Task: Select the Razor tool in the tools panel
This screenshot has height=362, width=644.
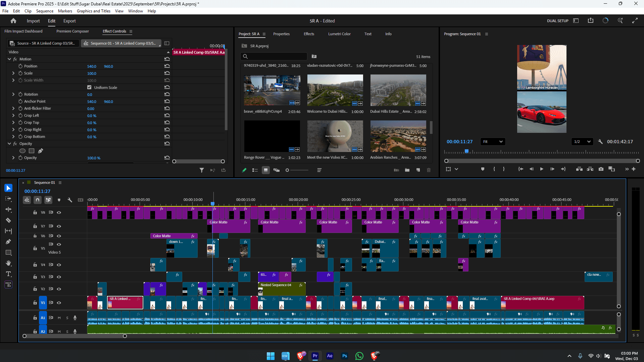Action: [x=8, y=220]
